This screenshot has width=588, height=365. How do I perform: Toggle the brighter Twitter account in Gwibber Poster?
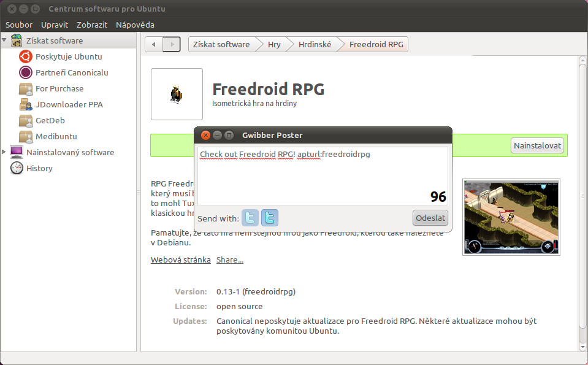(x=270, y=218)
